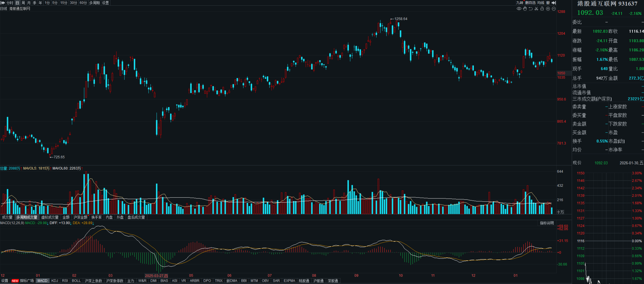This screenshot has width=644, height=284.
Task: Click the jump-to-start arrow icon
Action: [3, 3]
